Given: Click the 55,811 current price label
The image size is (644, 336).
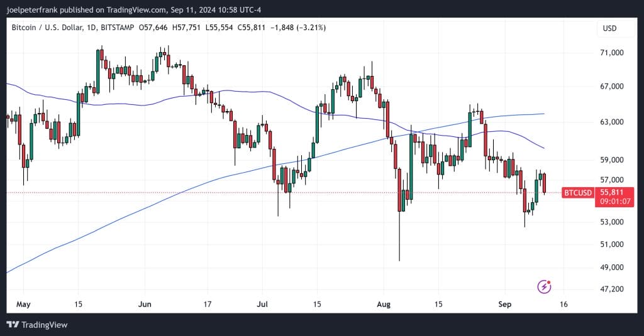Looking at the screenshot, I should (x=613, y=192).
